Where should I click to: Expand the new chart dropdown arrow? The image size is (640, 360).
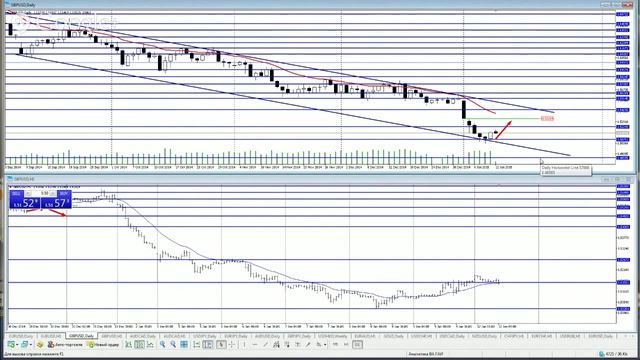pyautogui.click(x=17, y=345)
